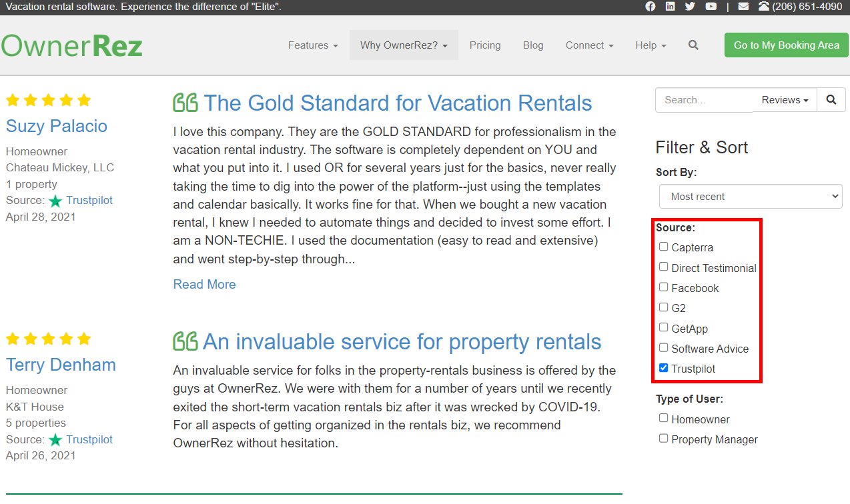
Task: Open Suzy Palacio reviewer name link
Action: pyautogui.click(x=57, y=126)
